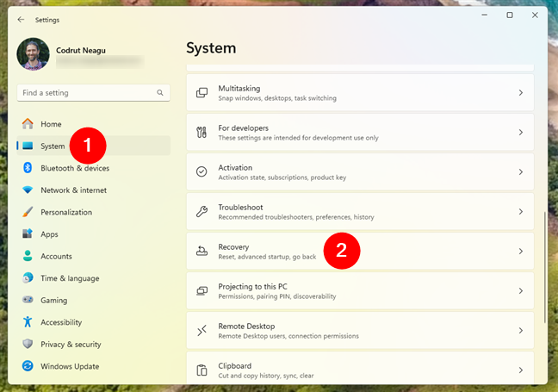Click the For developers tools icon
The width and height of the screenshot is (558, 392).
click(x=201, y=132)
